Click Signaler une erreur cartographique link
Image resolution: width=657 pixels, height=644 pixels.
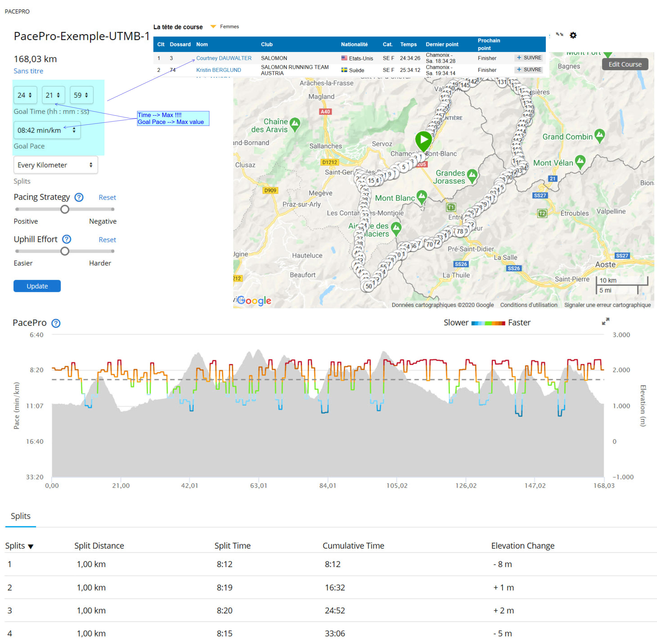point(607,305)
